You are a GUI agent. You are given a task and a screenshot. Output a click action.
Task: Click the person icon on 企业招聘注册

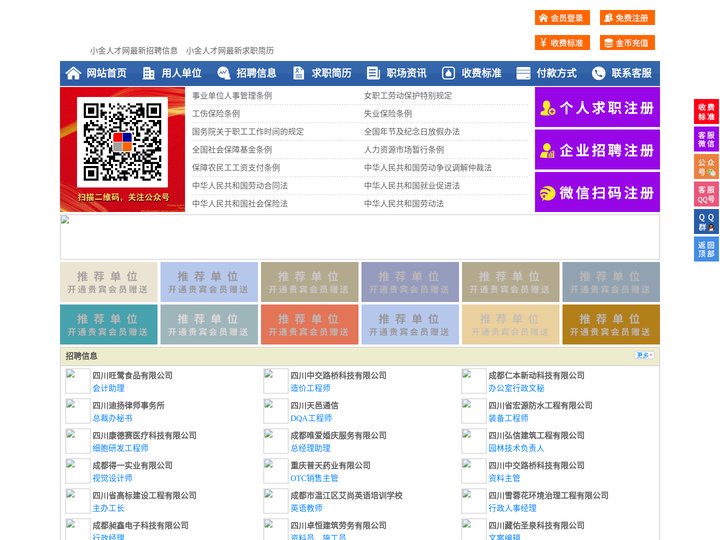[x=547, y=150]
